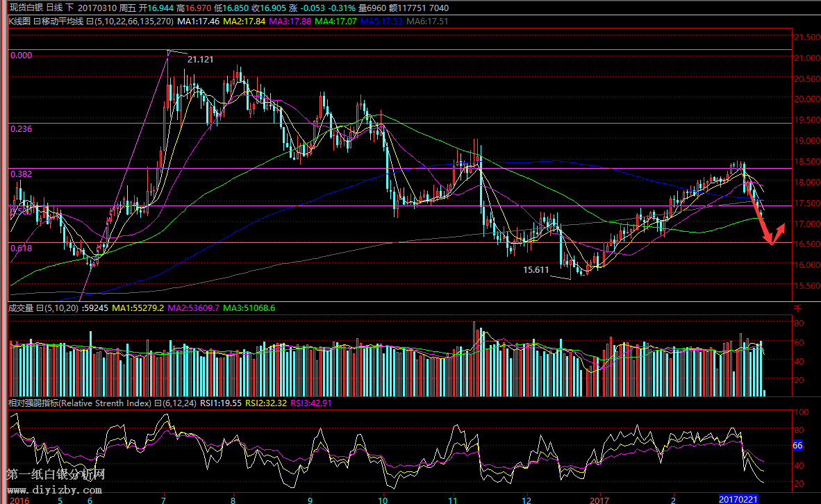Click the 现货白银 instrument name
The width and height of the screenshot is (821, 504).
pos(25,8)
